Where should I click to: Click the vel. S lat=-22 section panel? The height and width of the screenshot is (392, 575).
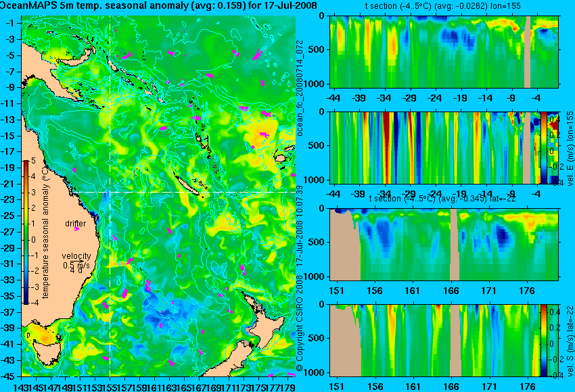435,341
